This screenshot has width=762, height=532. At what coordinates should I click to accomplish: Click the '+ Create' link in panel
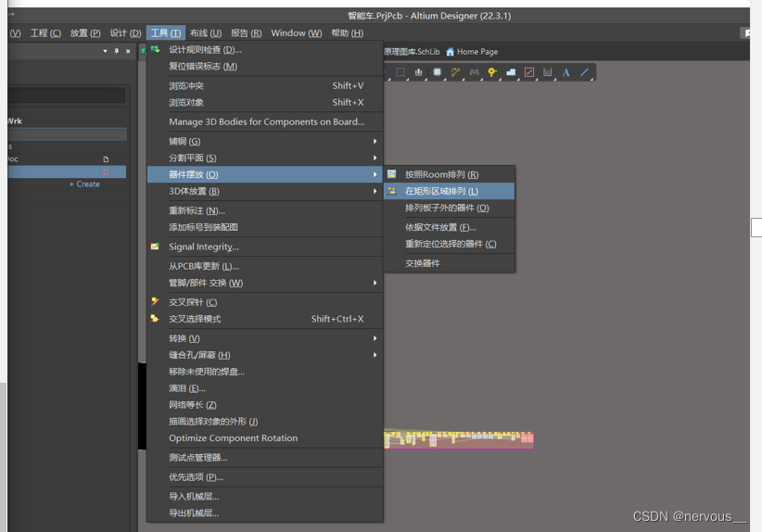[x=84, y=184]
